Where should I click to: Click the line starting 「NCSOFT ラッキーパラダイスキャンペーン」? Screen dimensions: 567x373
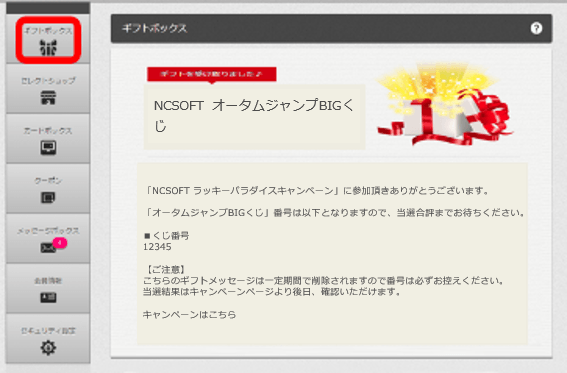coord(316,190)
